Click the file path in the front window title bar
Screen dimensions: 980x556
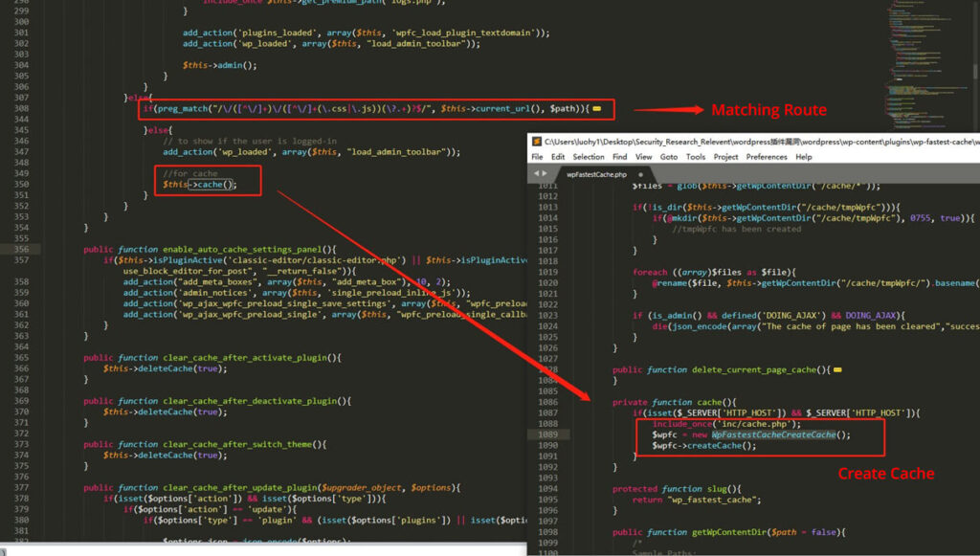tap(761, 142)
